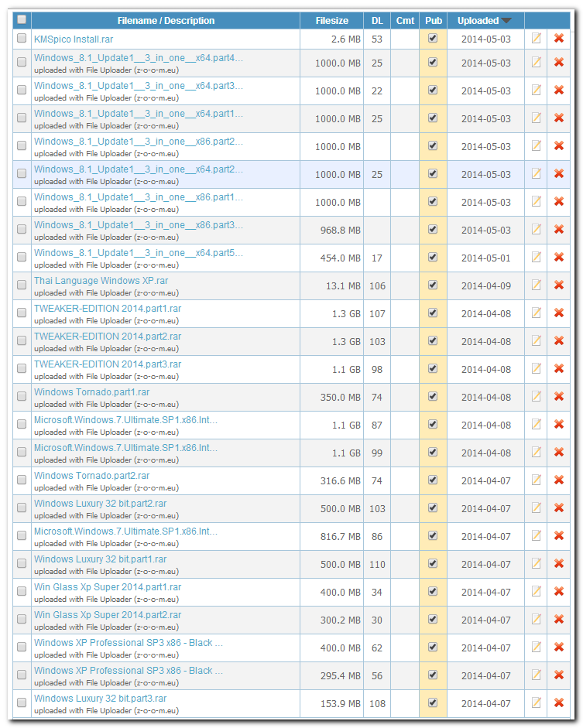Delete Windows Tornado.part1.rar
583x728 pixels.
pyautogui.click(x=559, y=397)
